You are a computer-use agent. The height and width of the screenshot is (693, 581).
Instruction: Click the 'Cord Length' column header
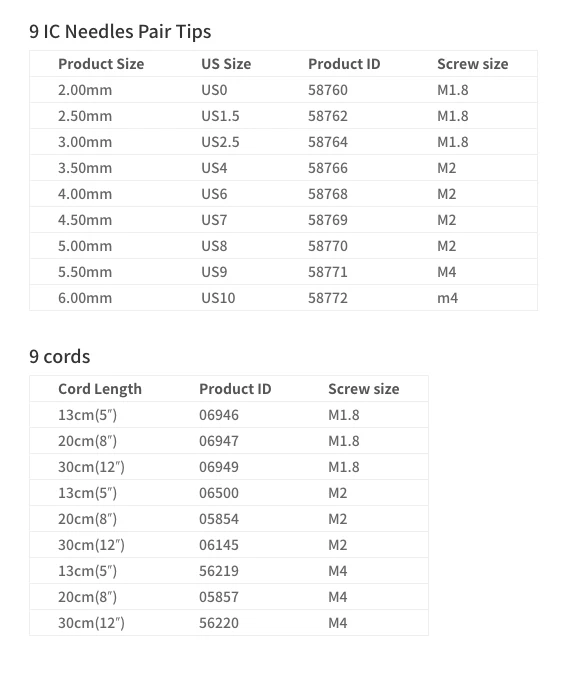click(x=100, y=389)
